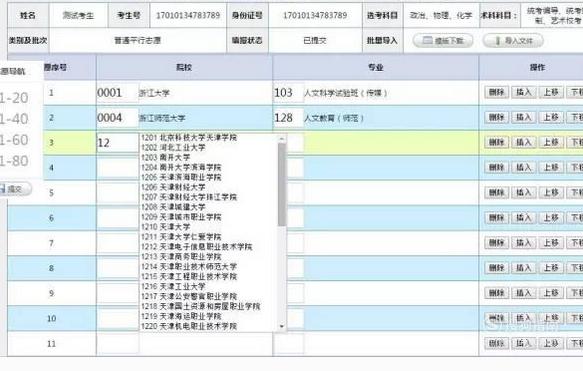
Task: Click the 专业 column header
Action: (x=376, y=68)
